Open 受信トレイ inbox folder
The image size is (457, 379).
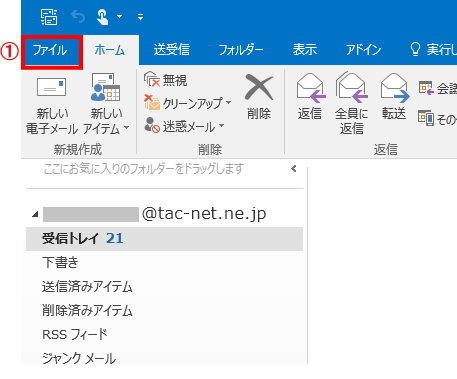pos(164,239)
